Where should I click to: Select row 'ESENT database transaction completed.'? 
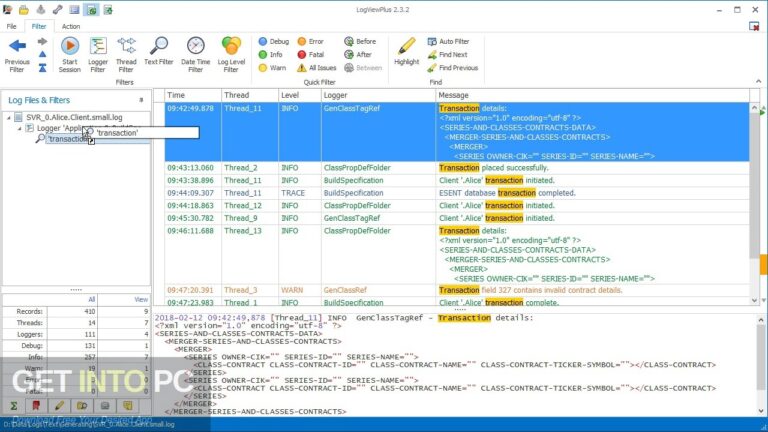(457, 193)
